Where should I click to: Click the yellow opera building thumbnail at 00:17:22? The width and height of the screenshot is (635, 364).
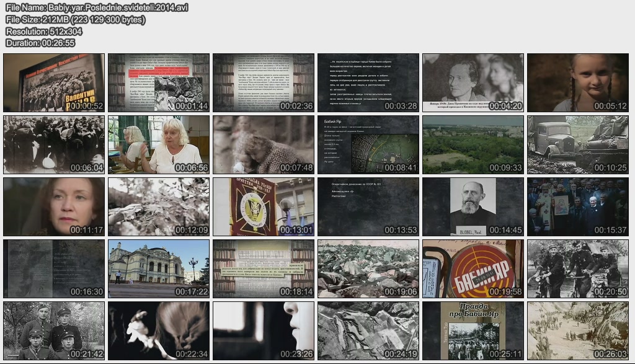(159, 269)
